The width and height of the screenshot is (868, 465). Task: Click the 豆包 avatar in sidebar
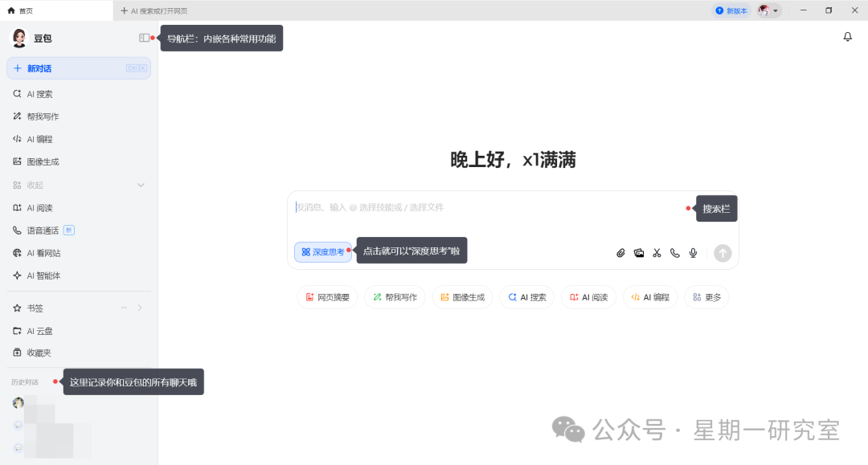(19, 38)
